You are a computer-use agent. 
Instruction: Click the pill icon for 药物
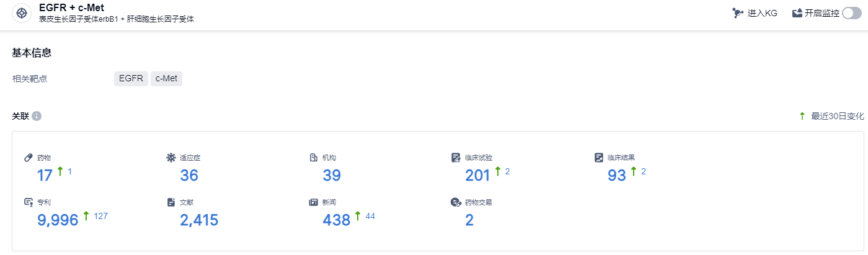(29, 158)
